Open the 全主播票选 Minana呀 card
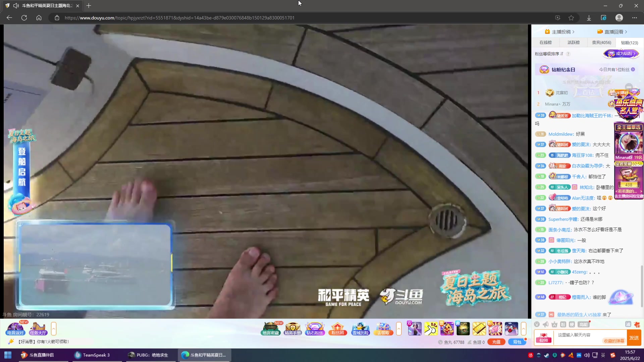This screenshot has width=644, height=362. coord(629,142)
